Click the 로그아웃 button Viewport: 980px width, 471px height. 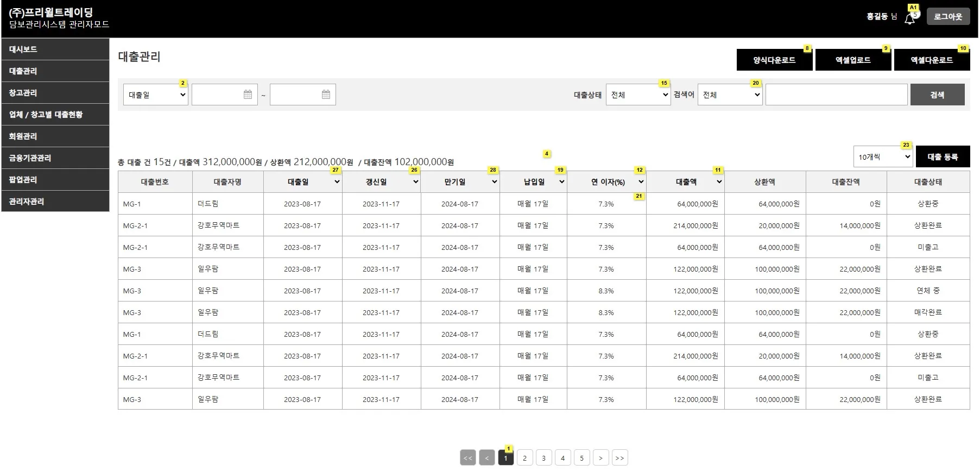pyautogui.click(x=948, y=17)
